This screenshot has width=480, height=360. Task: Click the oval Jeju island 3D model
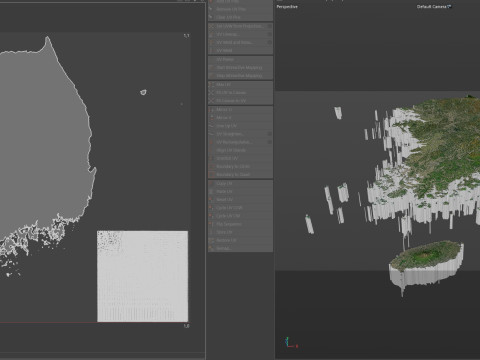click(426, 264)
